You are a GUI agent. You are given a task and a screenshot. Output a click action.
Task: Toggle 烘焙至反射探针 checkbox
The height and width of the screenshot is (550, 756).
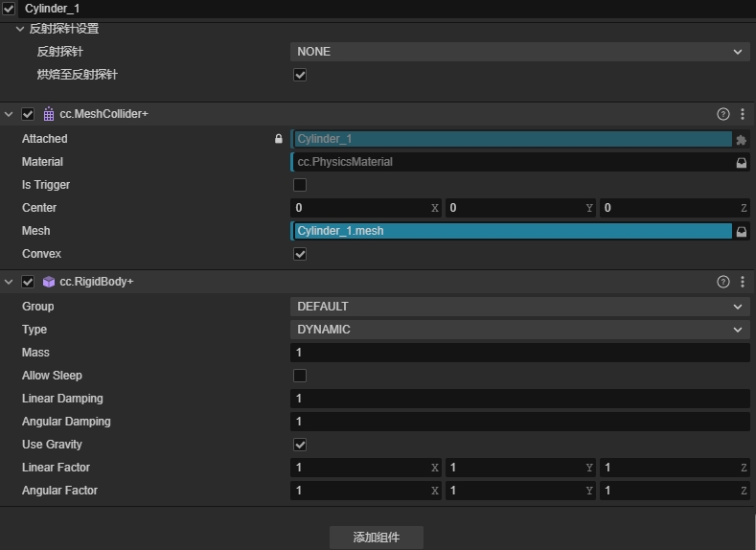click(299, 75)
